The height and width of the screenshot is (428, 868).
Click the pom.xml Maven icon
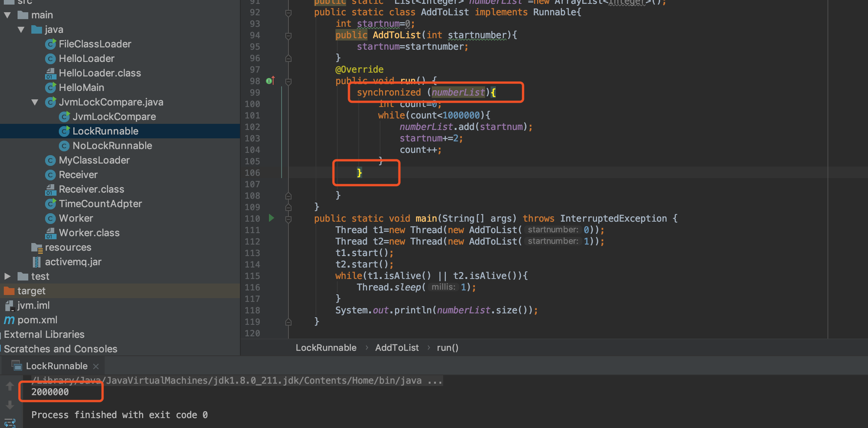click(x=9, y=320)
